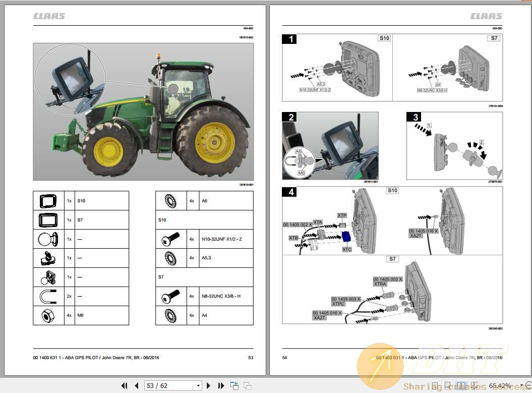532x393 pixels.
Task: Click the CLAAS logo on page 53
Action: [49, 16]
